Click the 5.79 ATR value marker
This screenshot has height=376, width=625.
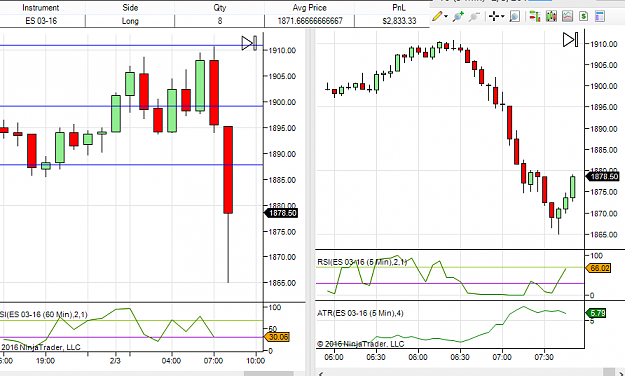tap(596, 313)
